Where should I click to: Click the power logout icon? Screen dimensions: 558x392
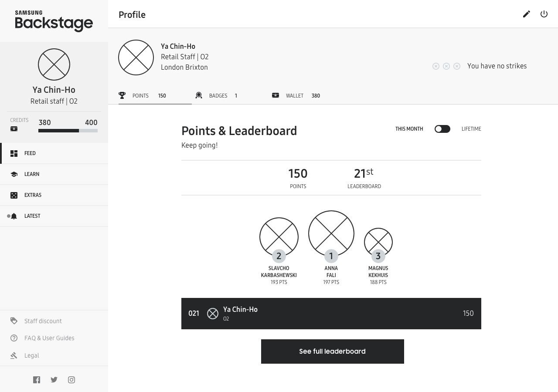[x=544, y=14]
